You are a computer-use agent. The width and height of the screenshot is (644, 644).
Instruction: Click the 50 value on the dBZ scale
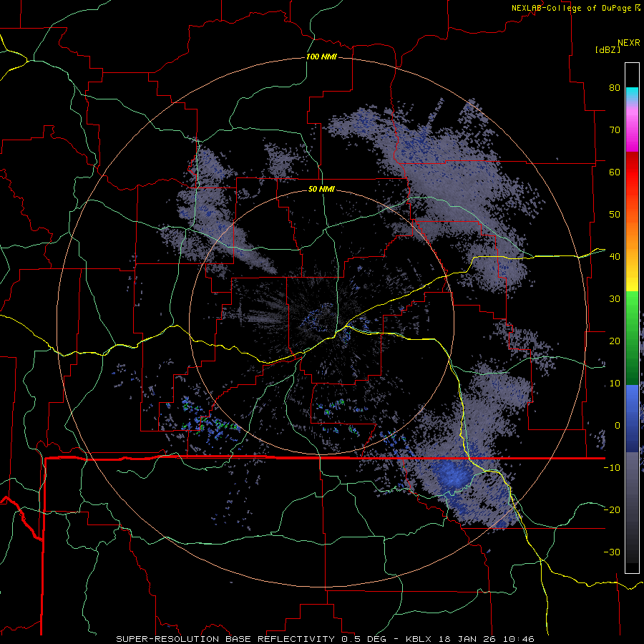[x=615, y=215]
